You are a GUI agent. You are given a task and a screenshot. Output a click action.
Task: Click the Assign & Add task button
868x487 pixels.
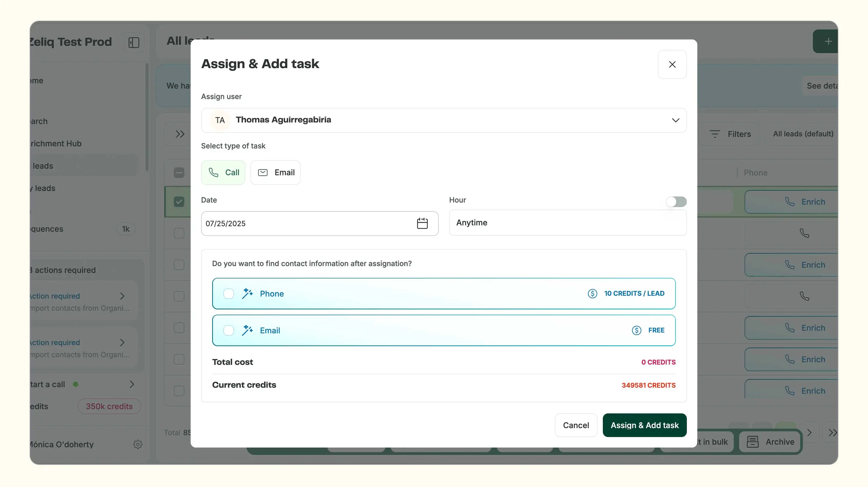point(644,425)
